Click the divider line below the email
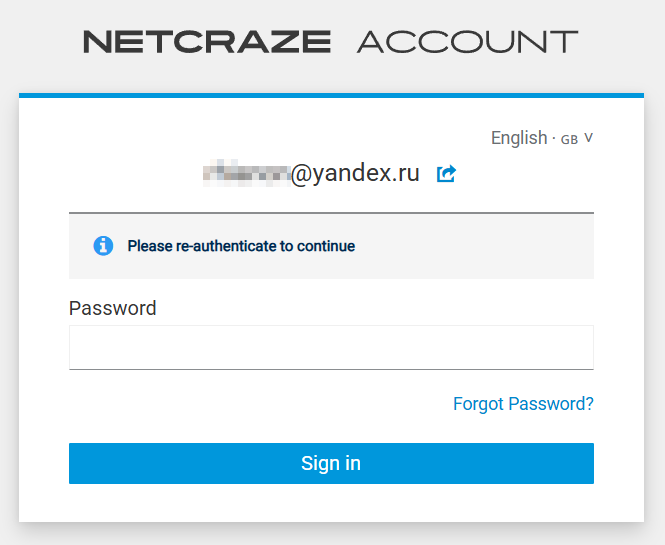The width and height of the screenshot is (665, 545). [x=331, y=213]
